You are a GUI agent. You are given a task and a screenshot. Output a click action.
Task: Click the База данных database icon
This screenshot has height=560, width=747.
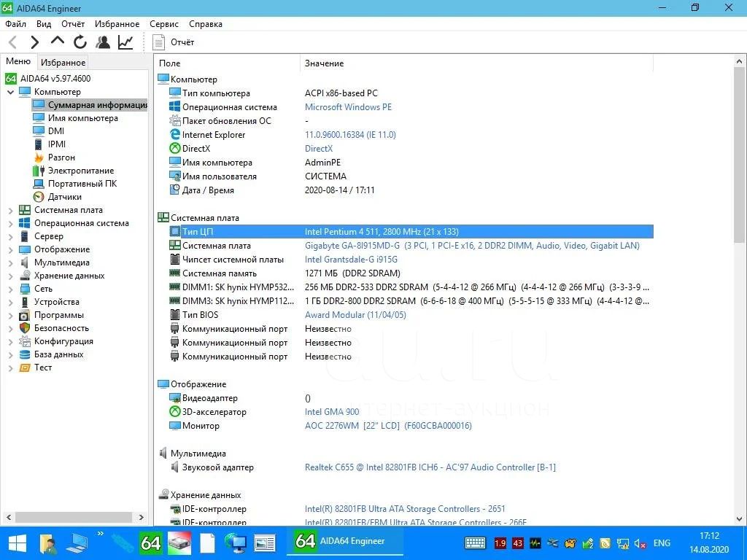tap(25, 354)
